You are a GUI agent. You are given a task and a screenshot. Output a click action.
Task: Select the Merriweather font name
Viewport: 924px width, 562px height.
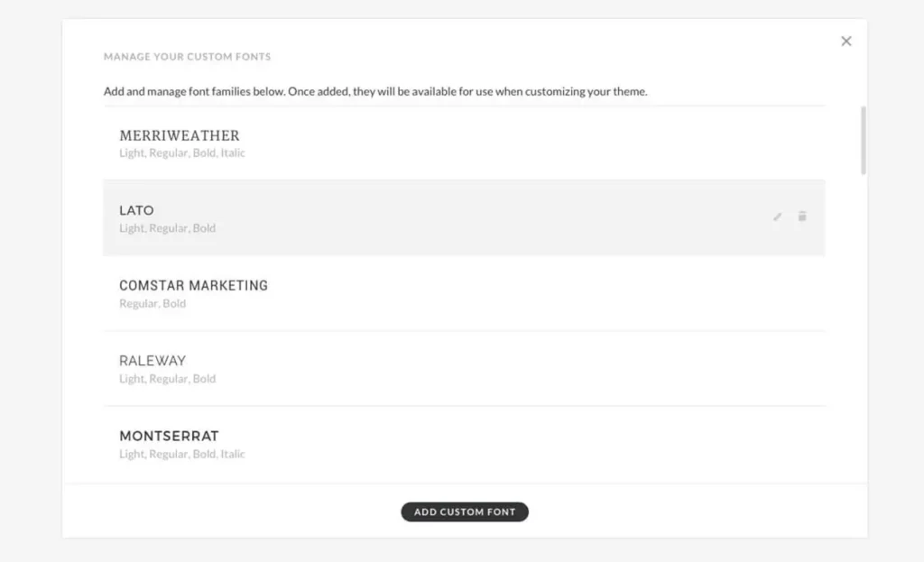click(180, 135)
